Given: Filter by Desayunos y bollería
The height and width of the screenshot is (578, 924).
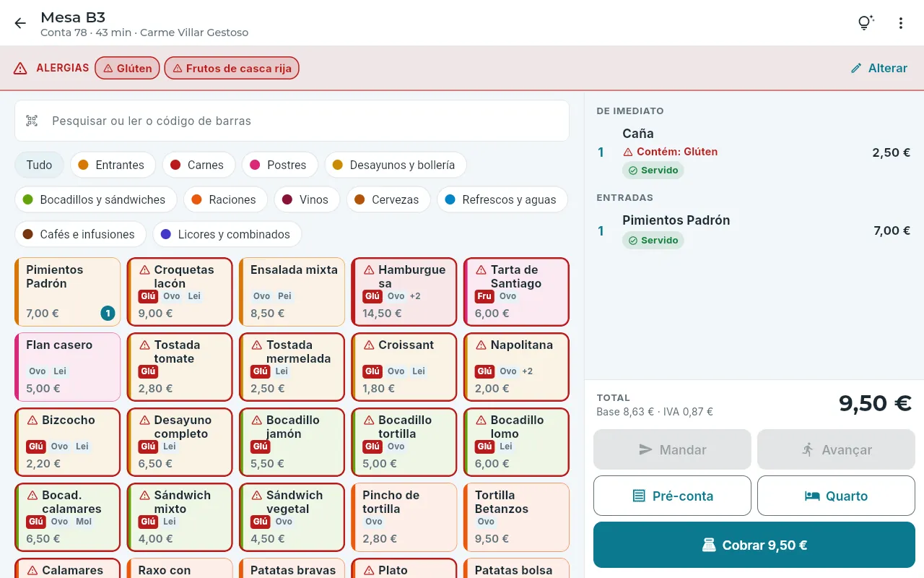Looking at the screenshot, I should [x=396, y=165].
